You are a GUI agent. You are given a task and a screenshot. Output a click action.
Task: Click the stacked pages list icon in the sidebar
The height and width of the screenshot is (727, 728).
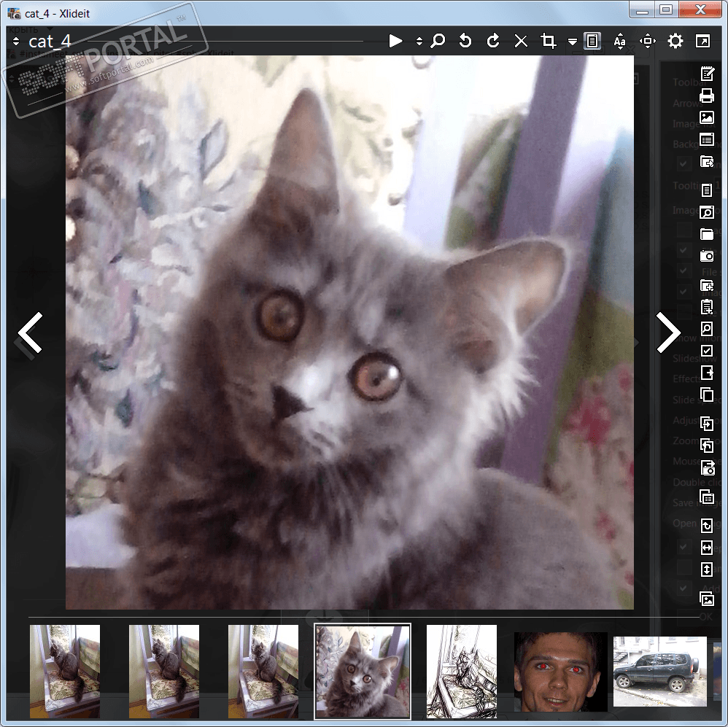point(707,497)
